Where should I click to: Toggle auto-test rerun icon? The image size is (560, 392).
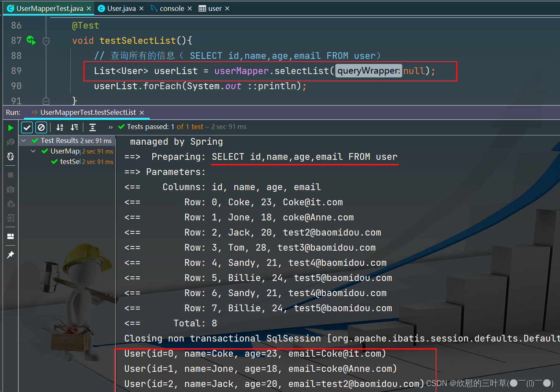click(x=11, y=156)
